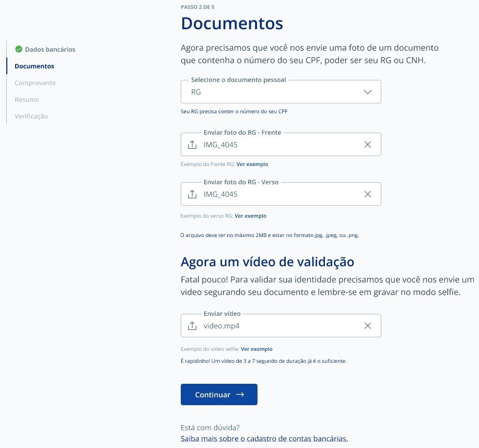Click the arrow icon on Continuar button
This screenshot has width=479, height=448.
point(240,395)
